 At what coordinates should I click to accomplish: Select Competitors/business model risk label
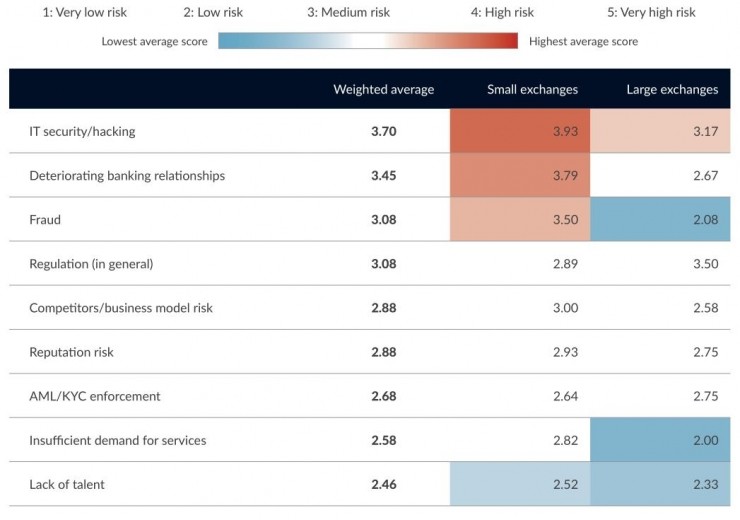(x=120, y=308)
